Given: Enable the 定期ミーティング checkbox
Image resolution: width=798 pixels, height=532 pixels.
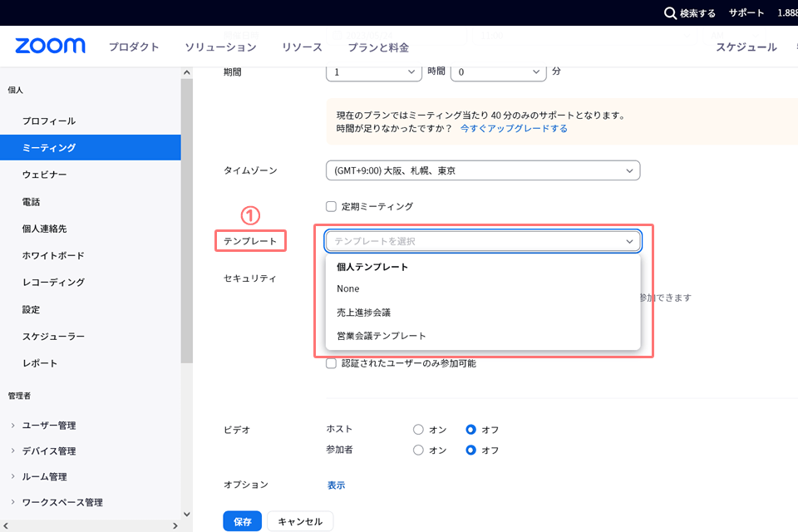Looking at the screenshot, I should [x=330, y=206].
